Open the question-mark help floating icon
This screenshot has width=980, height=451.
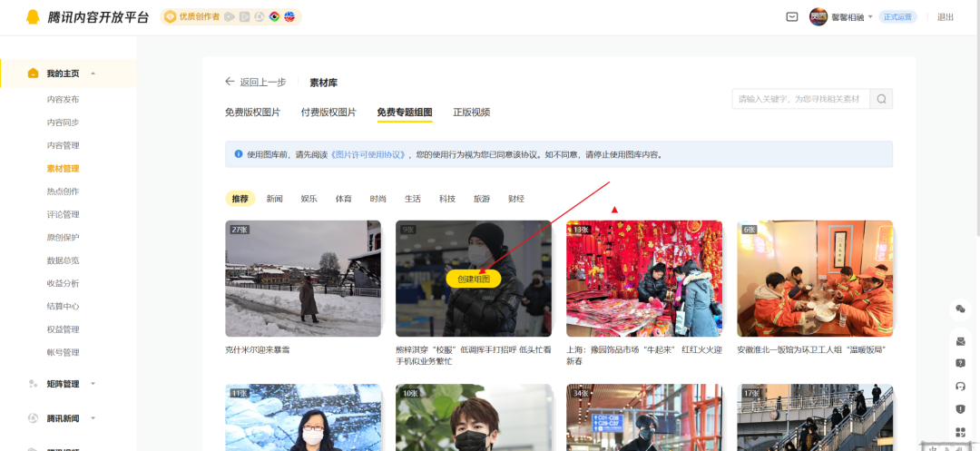(x=961, y=363)
